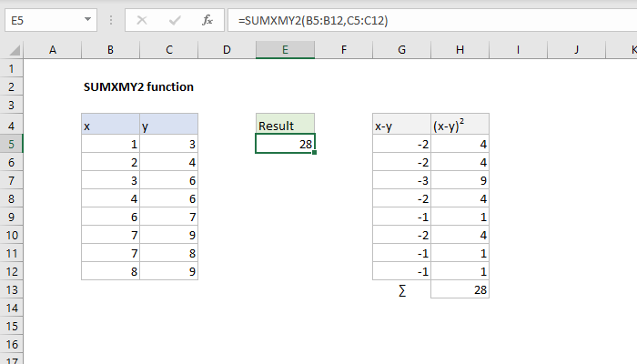Select row 13 header
Screen dimensions: 637x364
pos(11,289)
